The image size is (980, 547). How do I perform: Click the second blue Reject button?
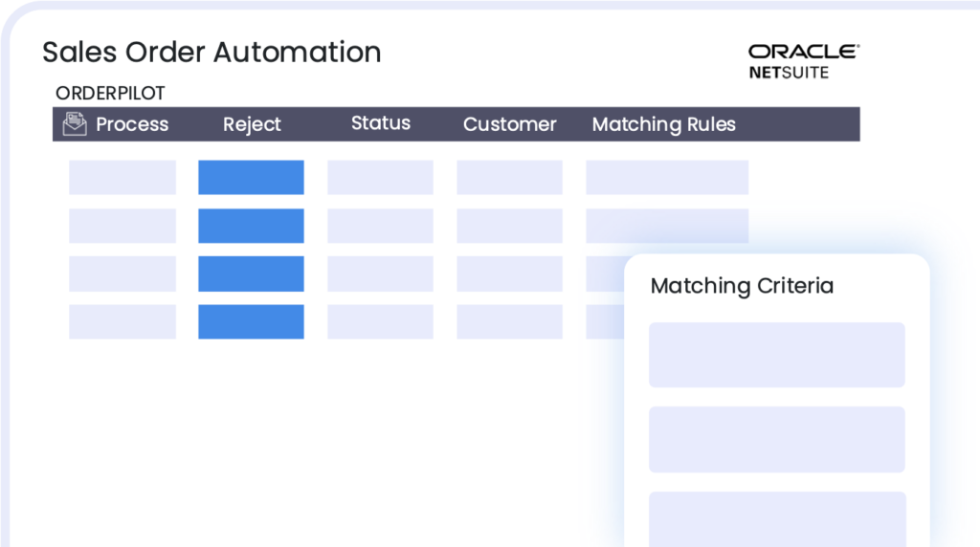(252, 226)
